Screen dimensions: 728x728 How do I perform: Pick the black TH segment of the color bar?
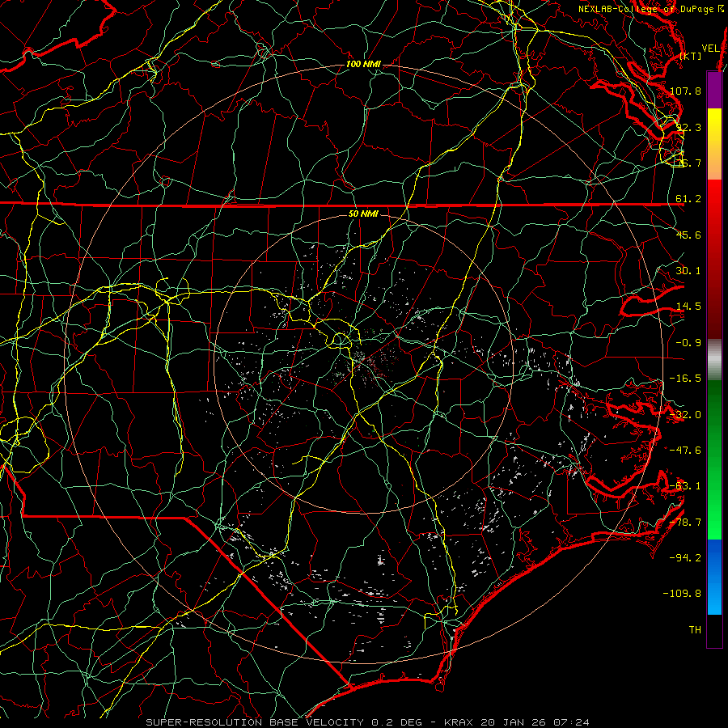[x=714, y=630]
